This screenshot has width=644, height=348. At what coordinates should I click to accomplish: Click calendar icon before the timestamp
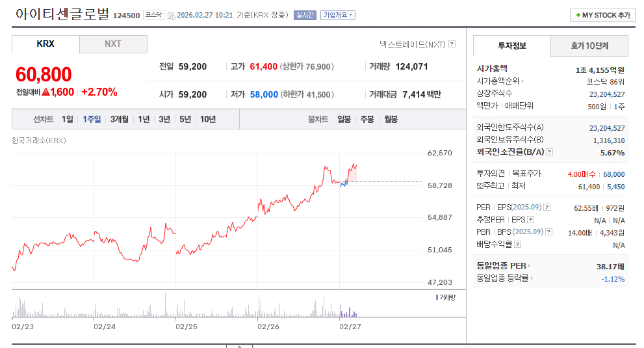click(172, 16)
